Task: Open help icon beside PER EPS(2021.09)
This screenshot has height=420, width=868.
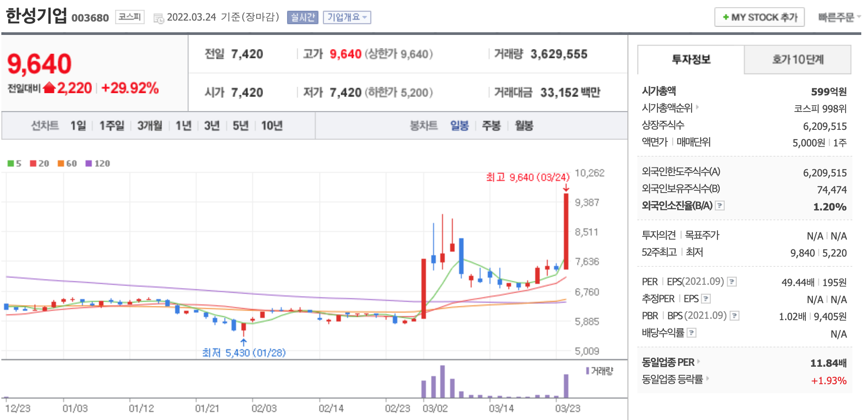Action: click(732, 282)
